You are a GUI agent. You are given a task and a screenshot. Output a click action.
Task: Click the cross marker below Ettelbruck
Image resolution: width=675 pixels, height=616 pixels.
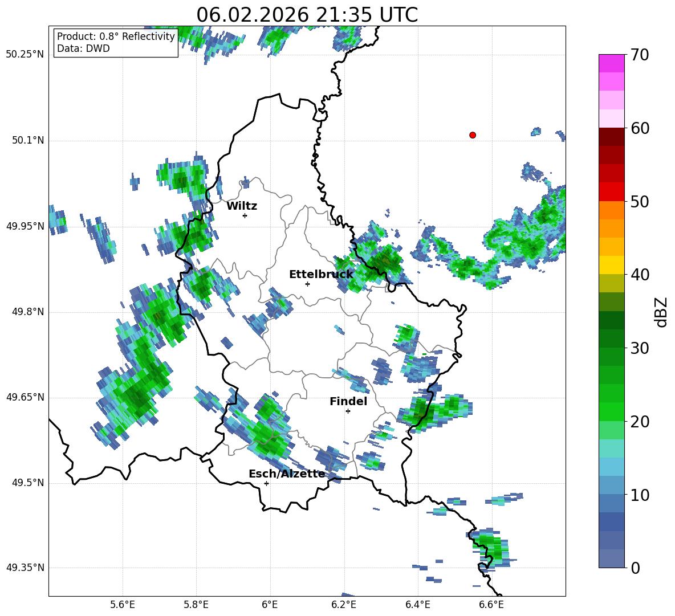tap(307, 284)
